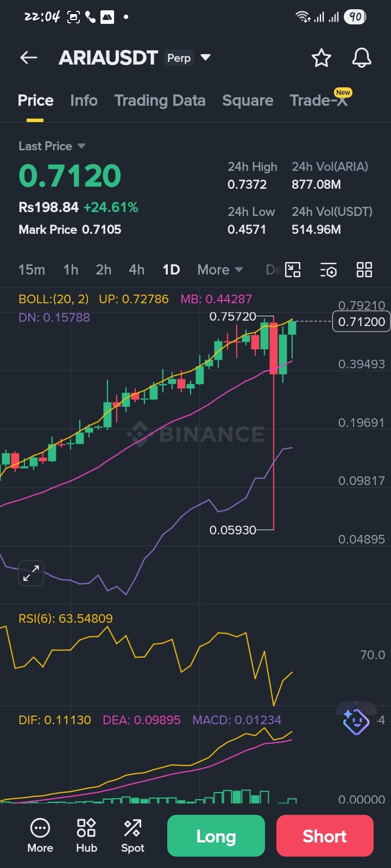The width and height of the screenshot is (391, 868).
Task: Open the Perp contract type tag
Action: (x=179, y=58)
